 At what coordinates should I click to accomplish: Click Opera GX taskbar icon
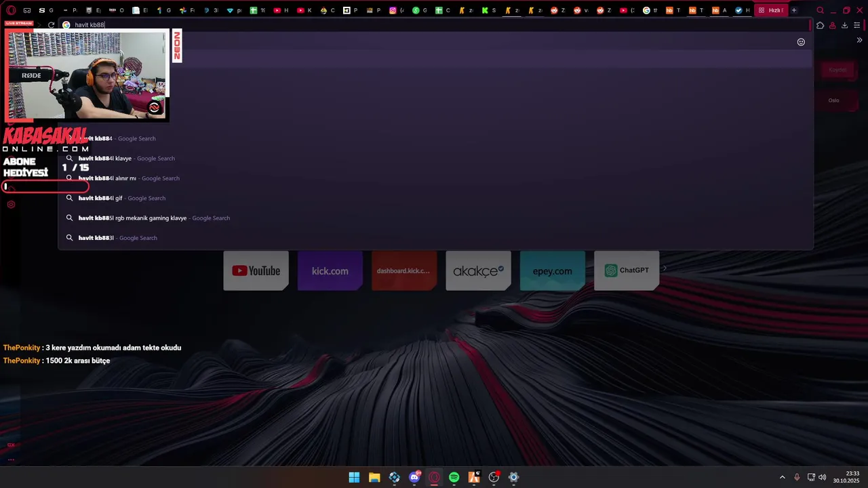(434, 477)
